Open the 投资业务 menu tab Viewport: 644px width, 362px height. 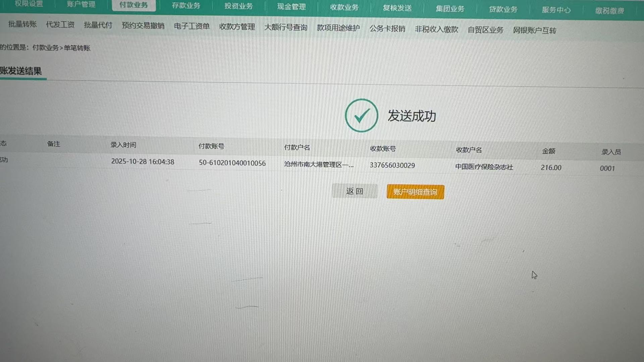238,6
